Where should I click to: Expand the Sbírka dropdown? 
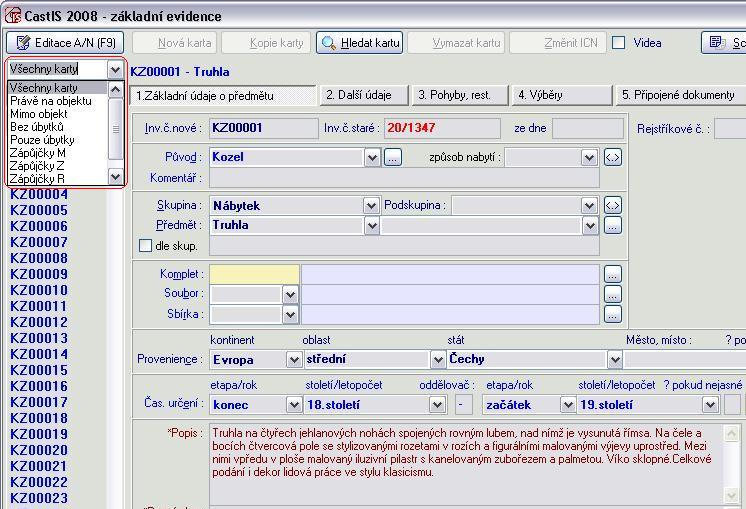290,314
